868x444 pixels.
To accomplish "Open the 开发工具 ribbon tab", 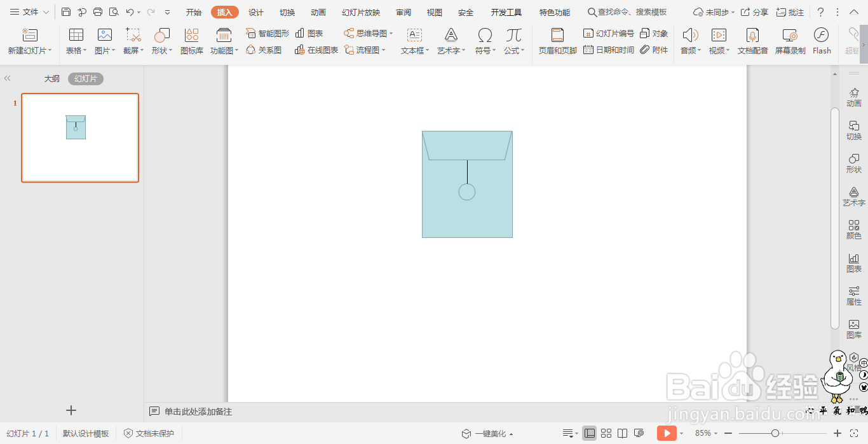I will tap(506, 13).
